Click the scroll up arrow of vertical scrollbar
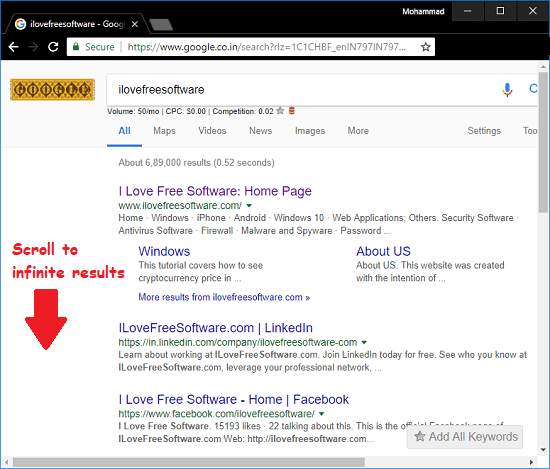Screen dimensions: 550x469 [x=543, y=66]
